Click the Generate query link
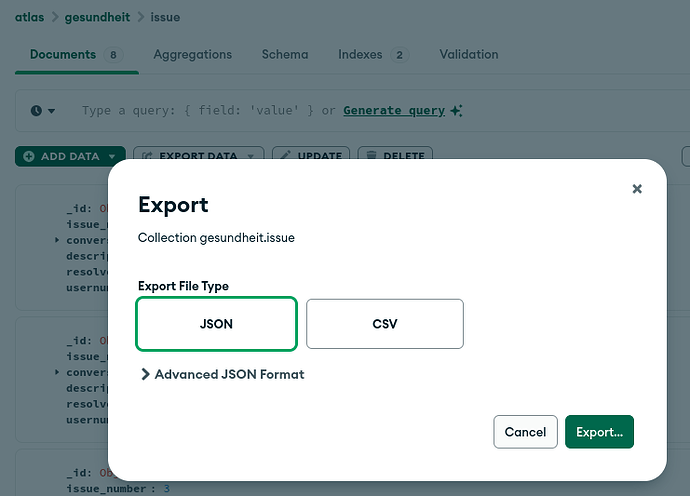 click(x=394, y=110)
